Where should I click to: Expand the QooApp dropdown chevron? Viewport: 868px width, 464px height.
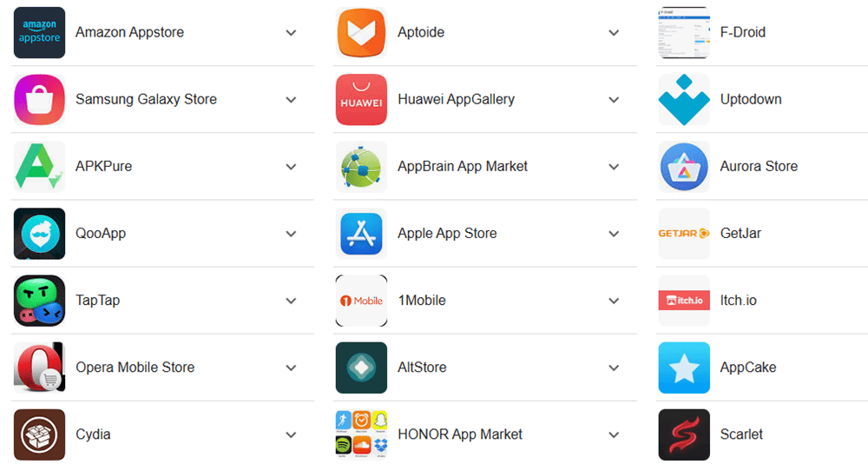point(292,234)
